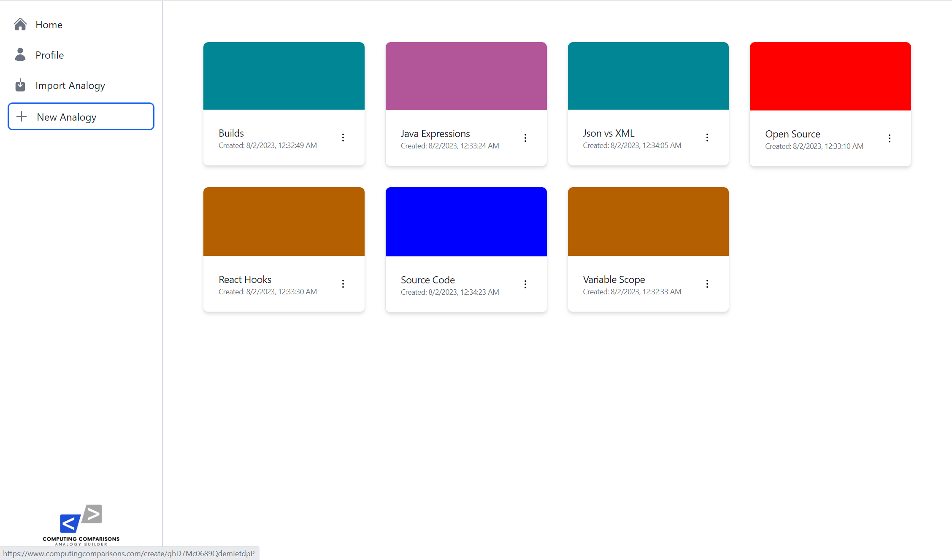The height and width of the screenshot is (560, 952).
Task: Click the Source Code title text
Action: (427, 280)
